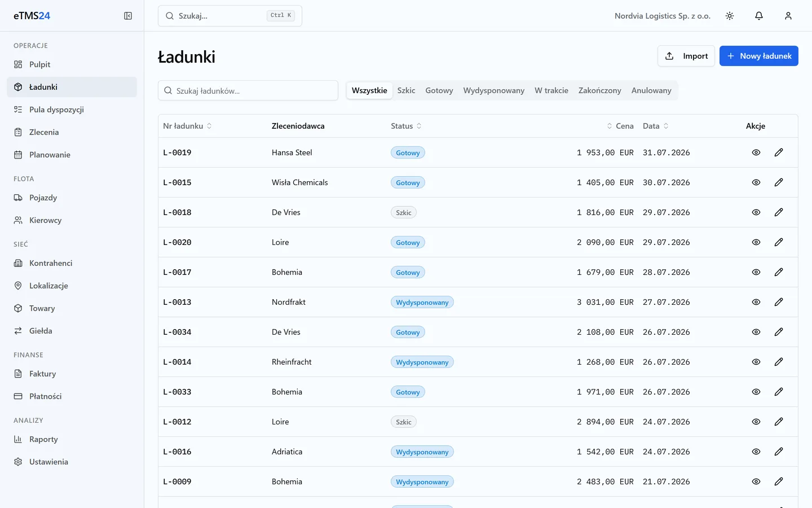This screenshot has height=508, width=812.
Task: View load L-0017 eye icon
Action: pos(756,272)
